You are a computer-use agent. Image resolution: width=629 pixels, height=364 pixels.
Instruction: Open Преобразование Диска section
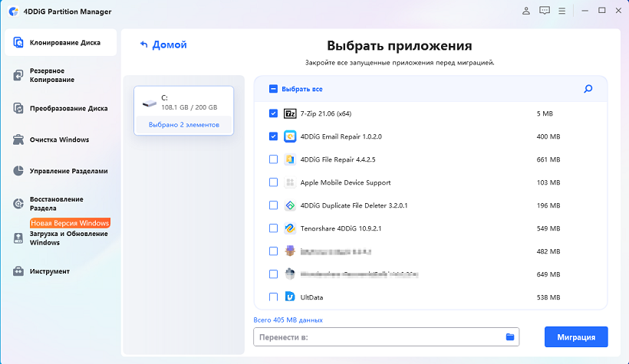pos(61,108)
